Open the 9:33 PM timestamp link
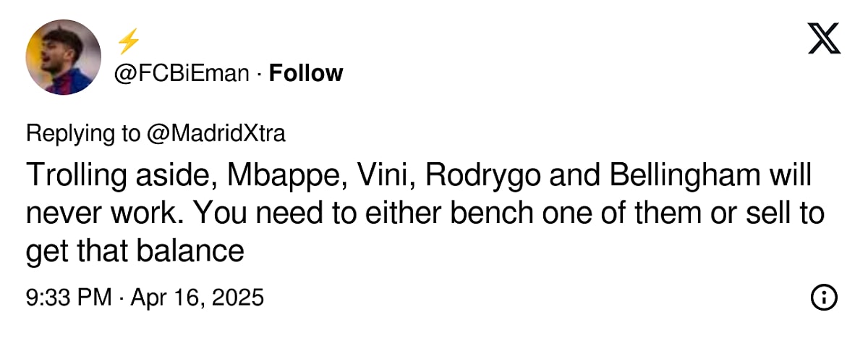Image resolution: width=868 pixels, height=341 pixels. [69, 298]
